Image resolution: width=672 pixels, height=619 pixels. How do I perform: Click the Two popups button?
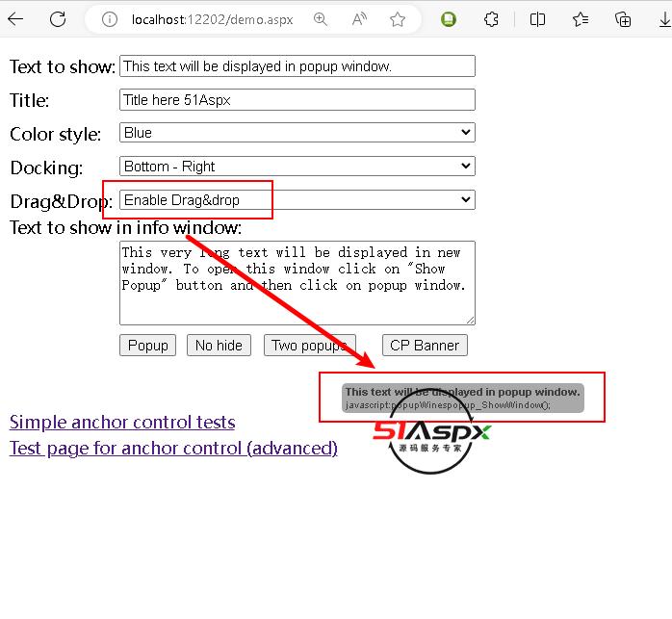(309, 345)
